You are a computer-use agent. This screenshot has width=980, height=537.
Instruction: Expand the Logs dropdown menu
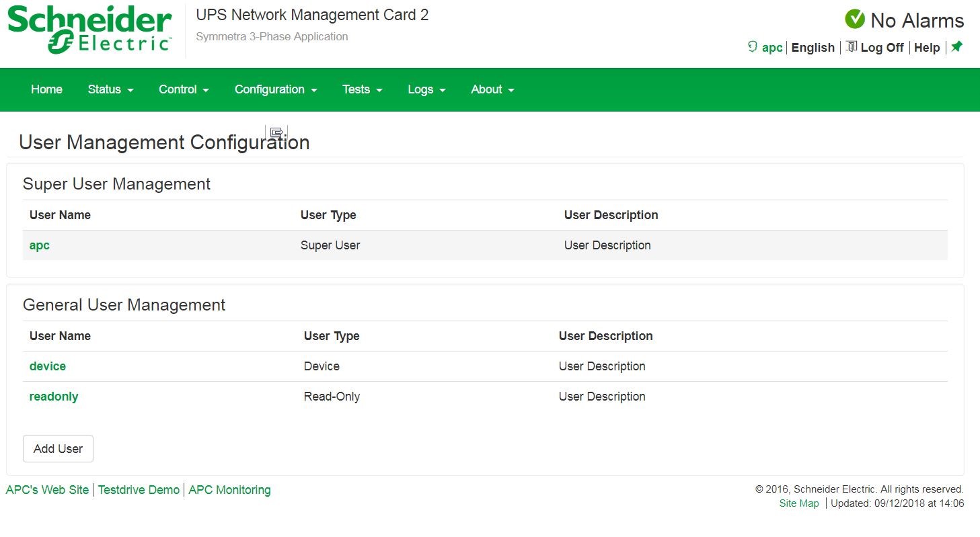426,89
